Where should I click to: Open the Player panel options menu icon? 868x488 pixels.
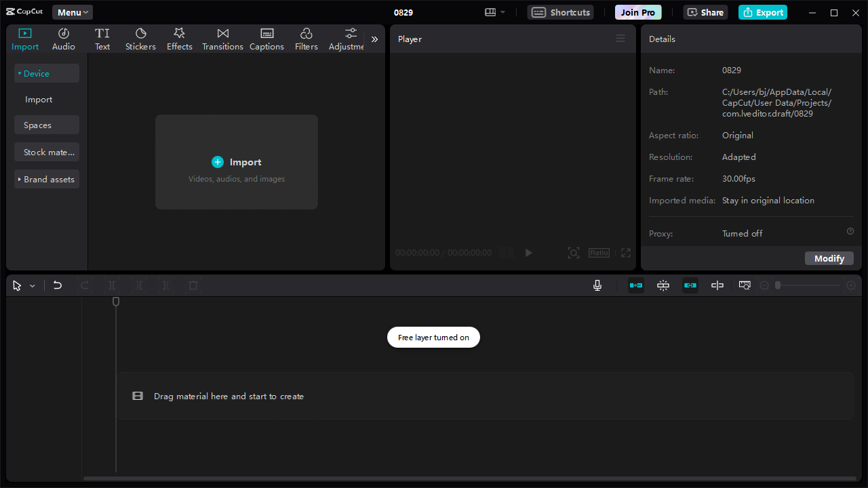click(620, 38)
